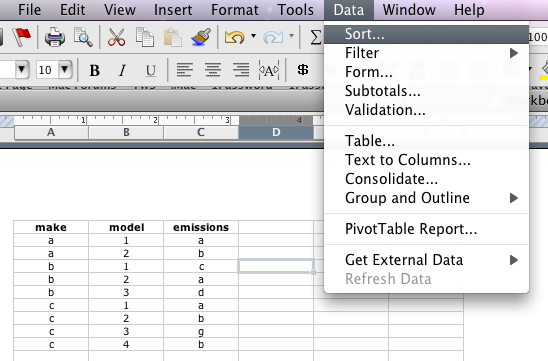Select column C header
548x361 pixels.
tap(201, 132)
